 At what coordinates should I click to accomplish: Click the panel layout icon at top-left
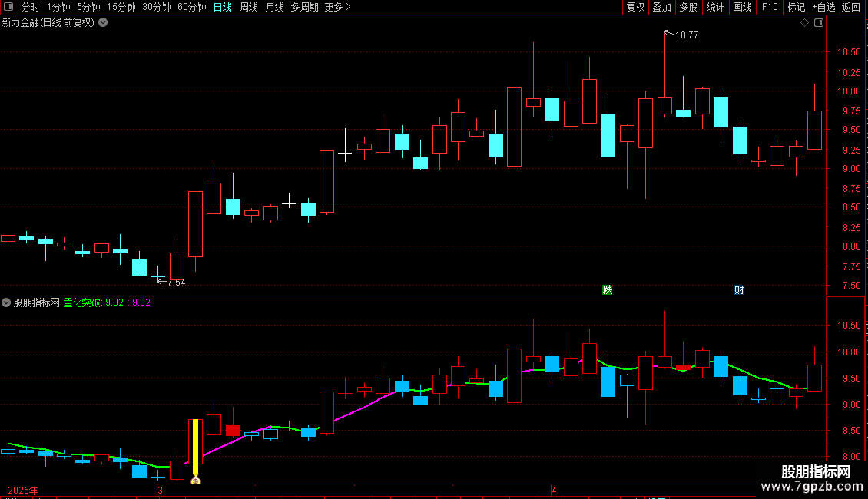[8, 7]
